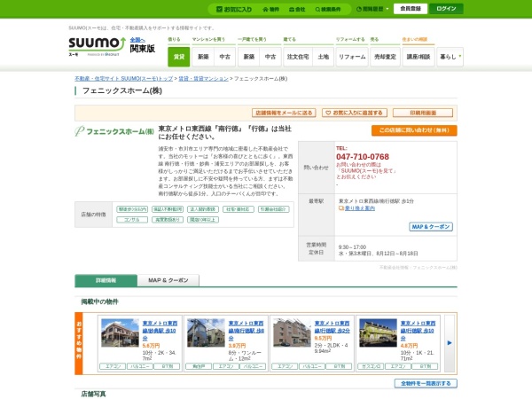Image resolution: width=532 pixels, height=399 pixels.
Task: Select the green 賃貸 navigation tab
Action: 179,57
